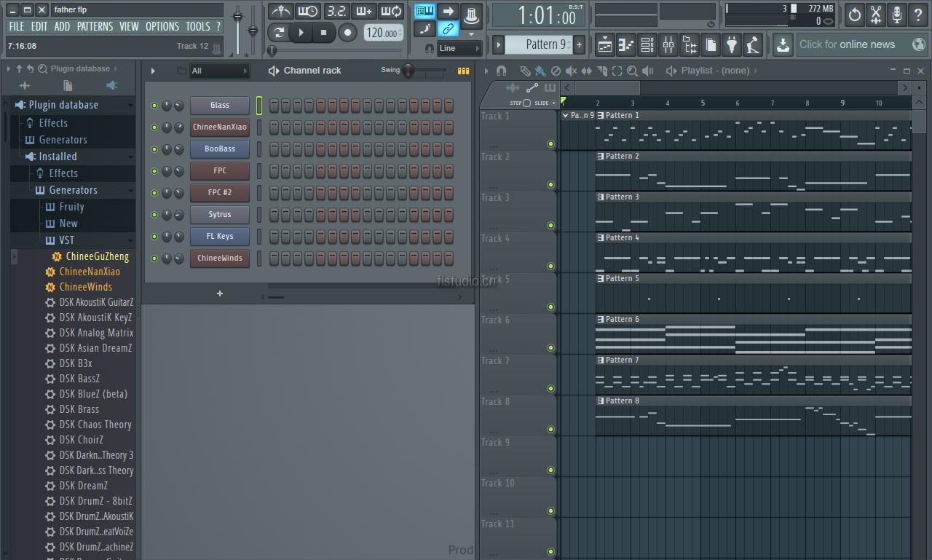Collapse the Installed folder
This screenshot has width=932, height=560.
click(x=58, y=157)
